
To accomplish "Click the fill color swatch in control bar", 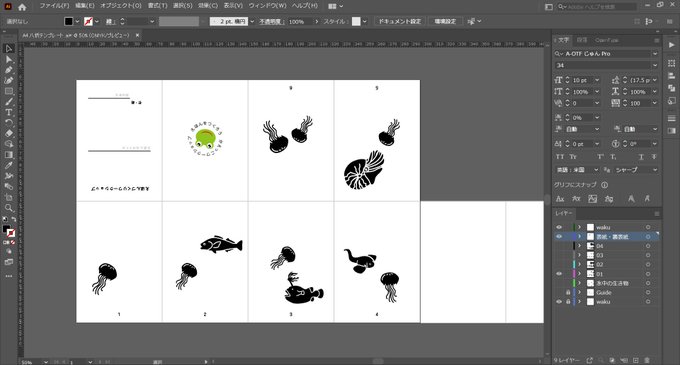I will (69, 21).
